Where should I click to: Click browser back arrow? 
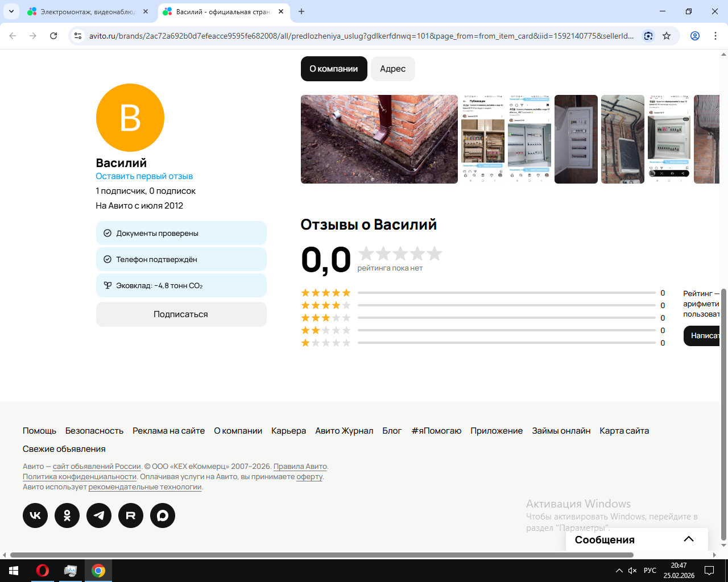13,36
